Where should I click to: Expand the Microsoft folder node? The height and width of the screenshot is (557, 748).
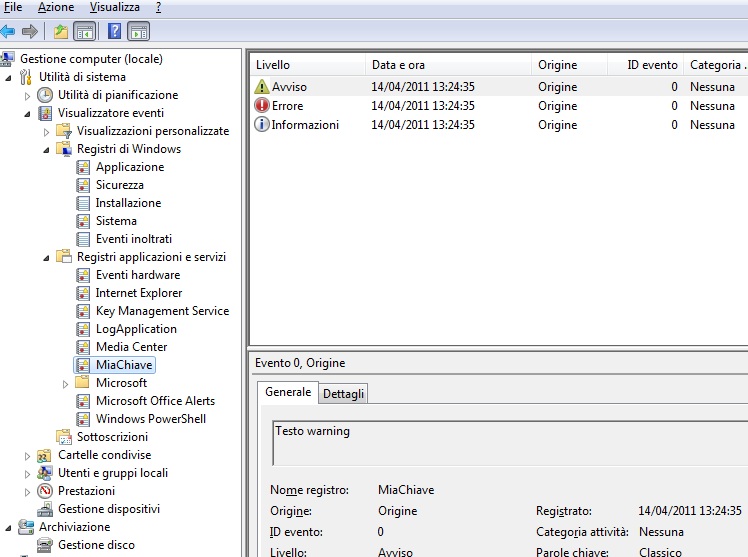[x=65, y=384]
